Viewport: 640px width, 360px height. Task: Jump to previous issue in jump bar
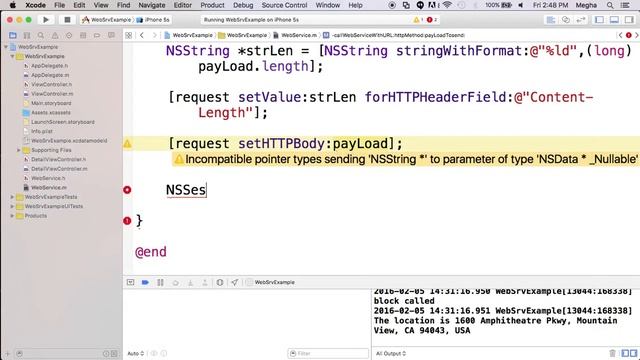(x=620, y=36)
